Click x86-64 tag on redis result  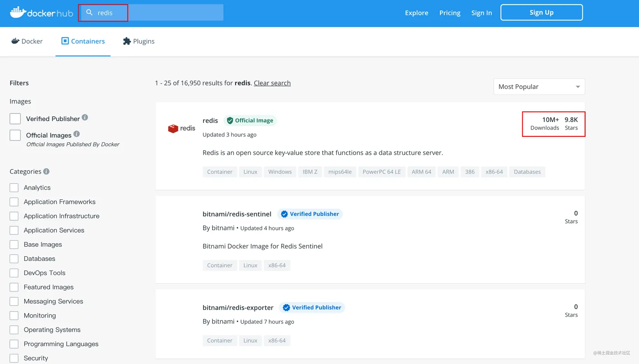(x=494, y=172)
